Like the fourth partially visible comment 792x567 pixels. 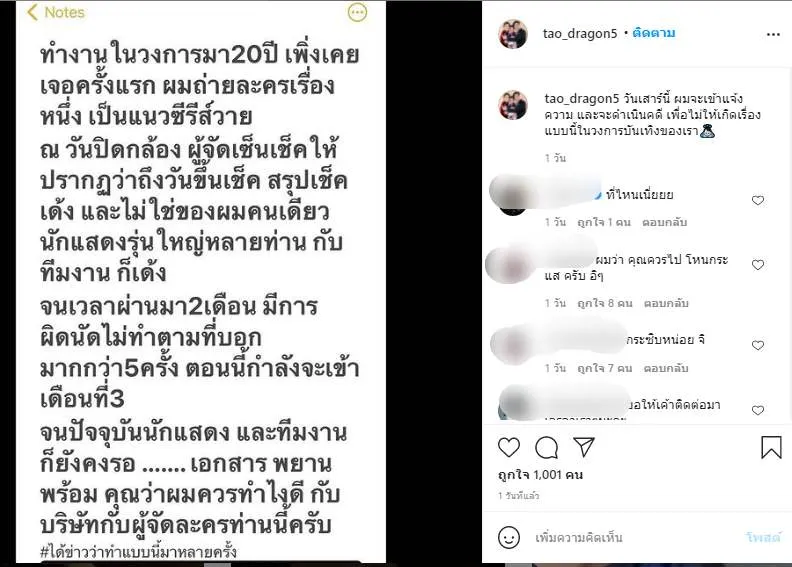coord(758,410)
